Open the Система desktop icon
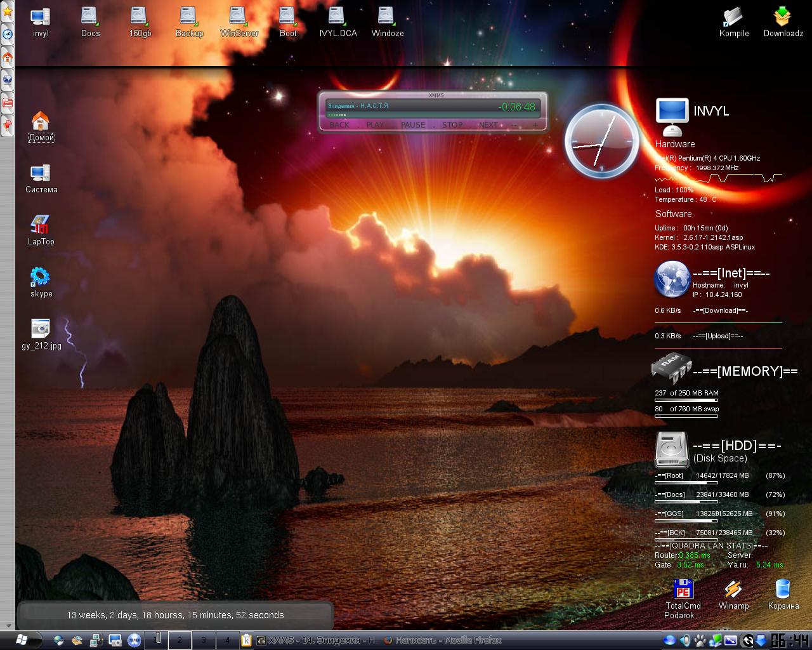Screen dimensions: 812x650 [41, 178]
